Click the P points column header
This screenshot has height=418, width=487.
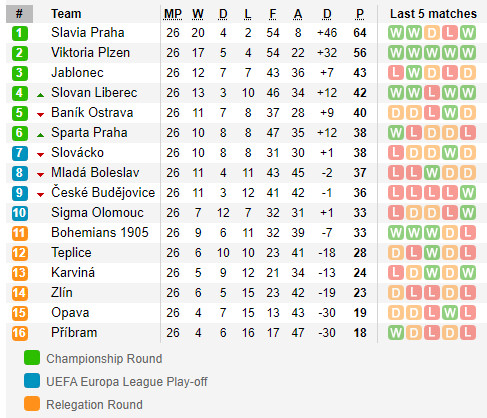(x=360, y=14)
